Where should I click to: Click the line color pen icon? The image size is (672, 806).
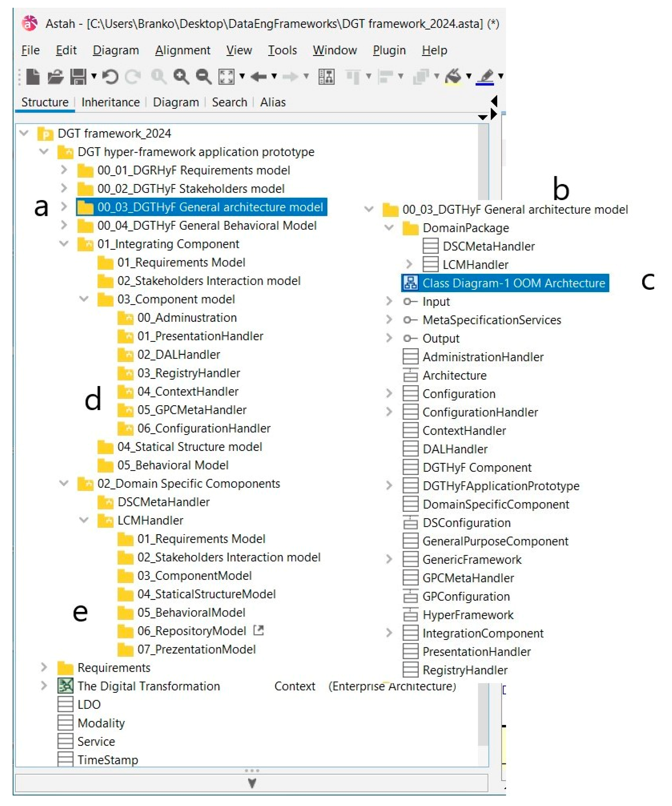(485, 77)
